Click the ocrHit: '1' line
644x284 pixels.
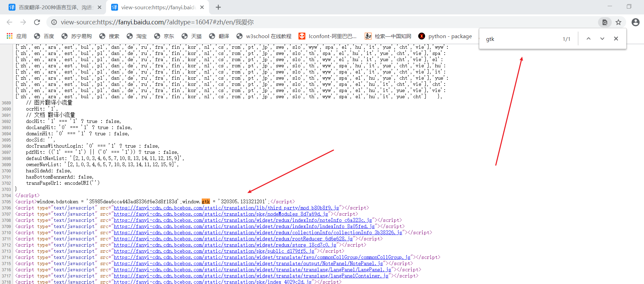pos(42,109)
